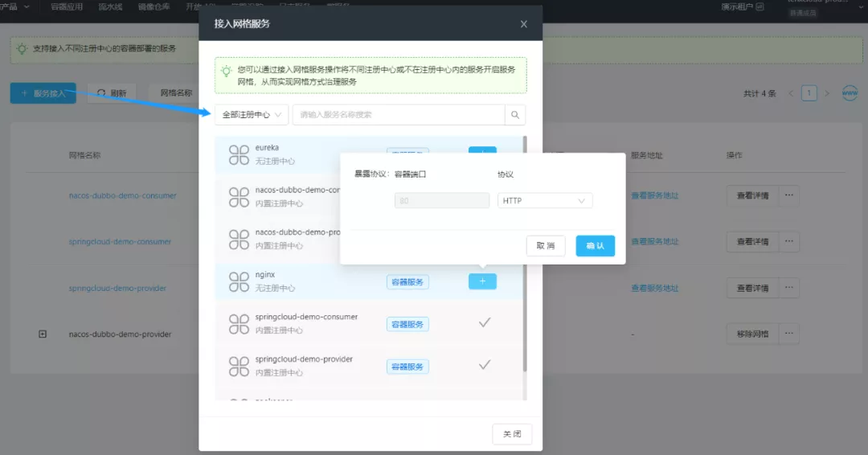Open the HTTP protocol dropdown
This screenshot has height=455, width=868.
(x=545, y=200)
